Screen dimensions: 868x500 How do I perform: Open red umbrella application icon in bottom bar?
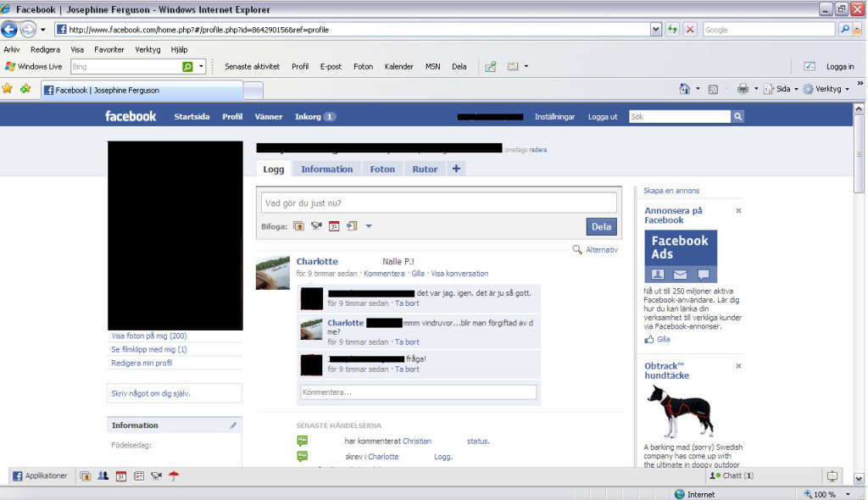click(174, 475)
